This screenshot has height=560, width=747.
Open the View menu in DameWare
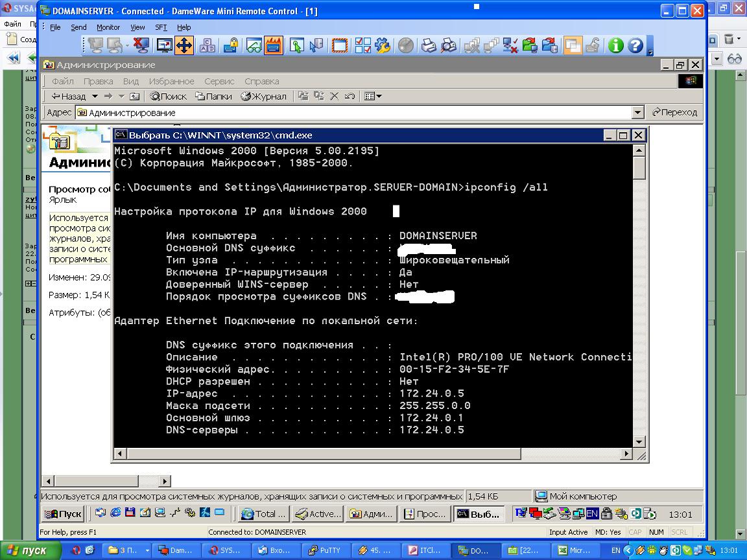pyautogui.click(x=137, y=27)
